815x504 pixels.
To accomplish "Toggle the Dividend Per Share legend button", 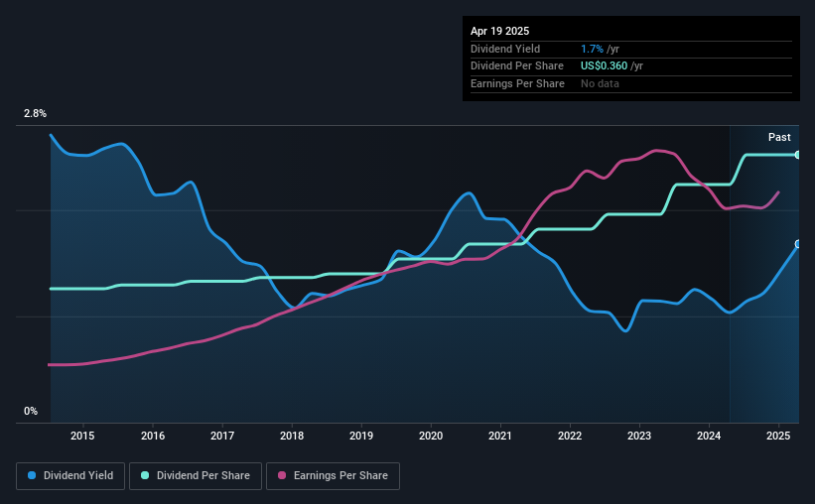I will [196, 476].
